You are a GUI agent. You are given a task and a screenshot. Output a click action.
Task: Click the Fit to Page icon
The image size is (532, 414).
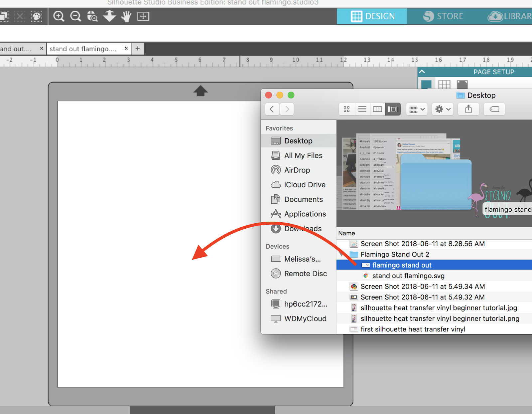coord(109,16)
